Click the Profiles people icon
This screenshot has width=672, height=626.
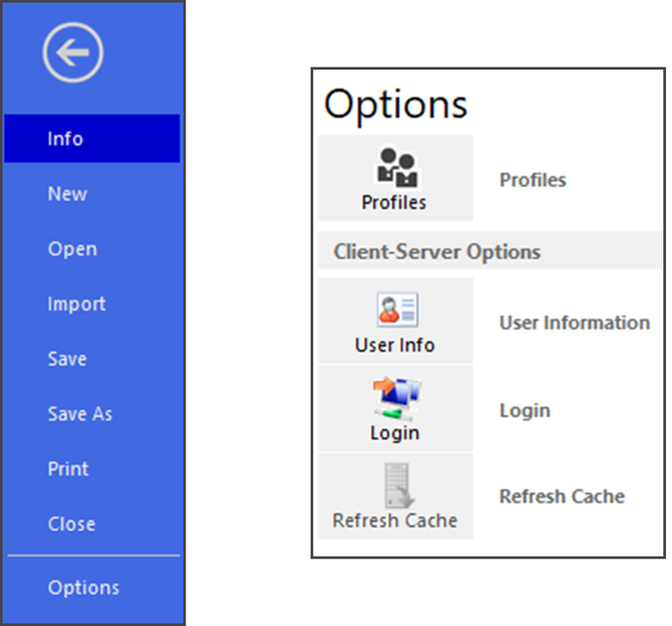coord(395,166)
